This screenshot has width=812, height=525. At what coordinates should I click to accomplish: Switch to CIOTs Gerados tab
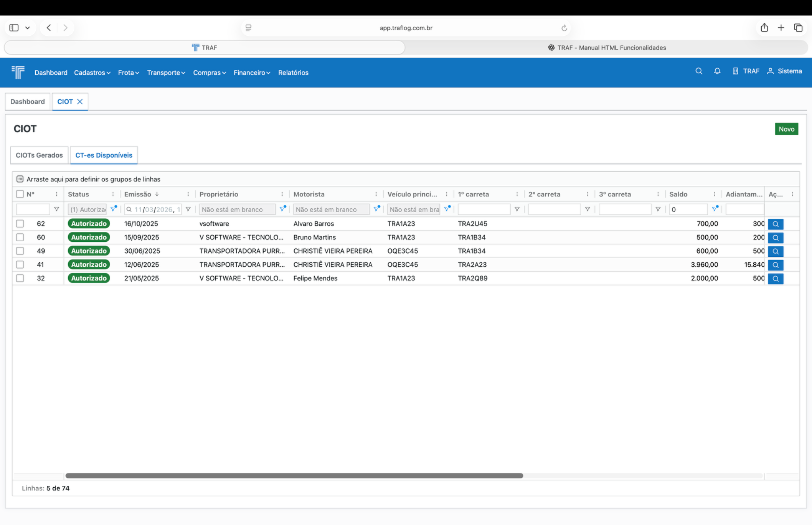click(39, 155)
